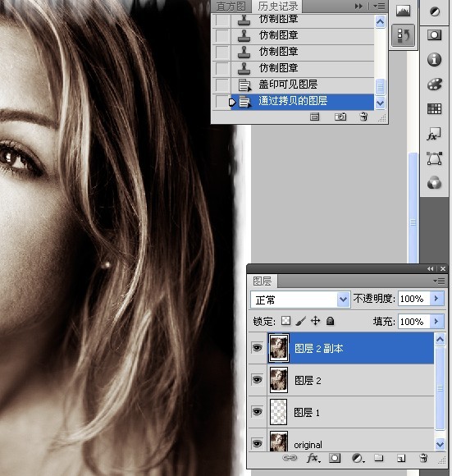This screenshot has height=476, width=452.
Task: Open the 正常 blend mode dropdown
Action: point(300,300)
